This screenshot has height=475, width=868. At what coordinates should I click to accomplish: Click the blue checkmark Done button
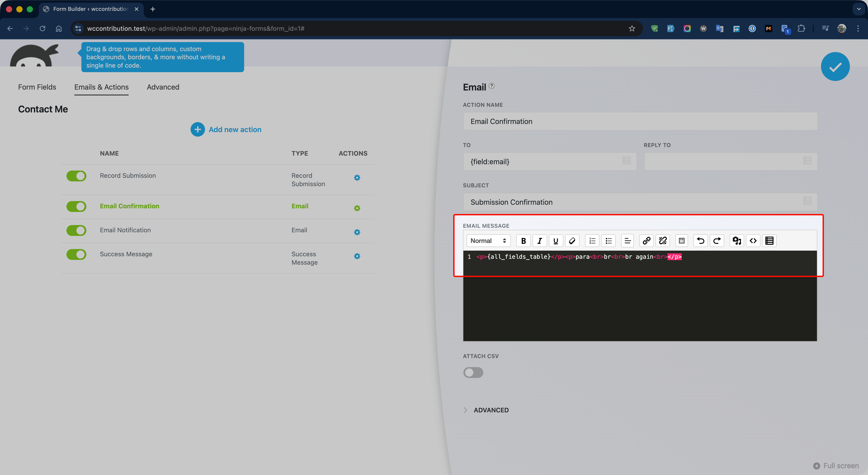click(835, 67)
